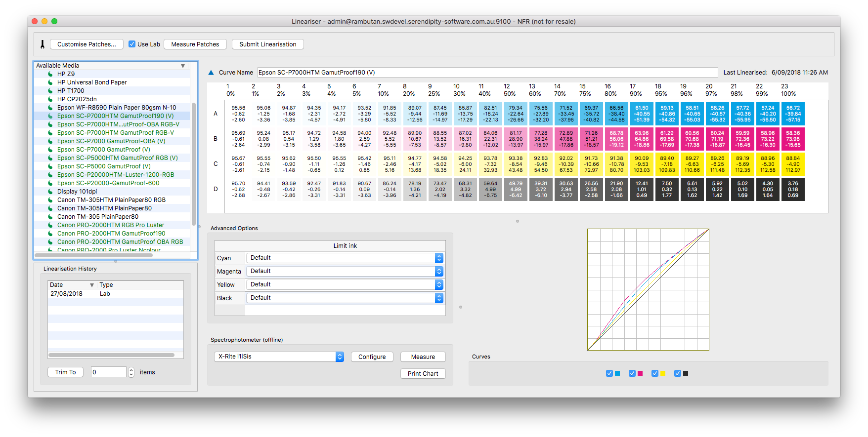Click the Date column sort arrow
Screen dimensions: 868x437
91,285
